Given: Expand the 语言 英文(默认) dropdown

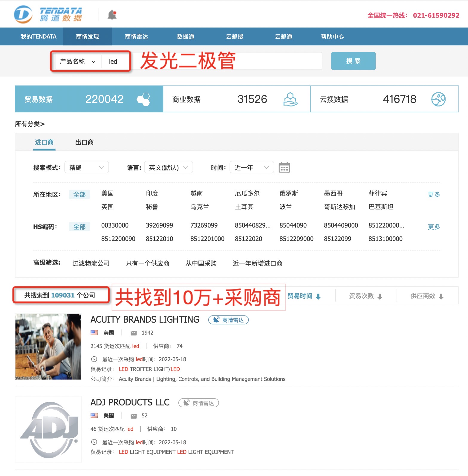Looking at the screenshot, I should 169,167.
